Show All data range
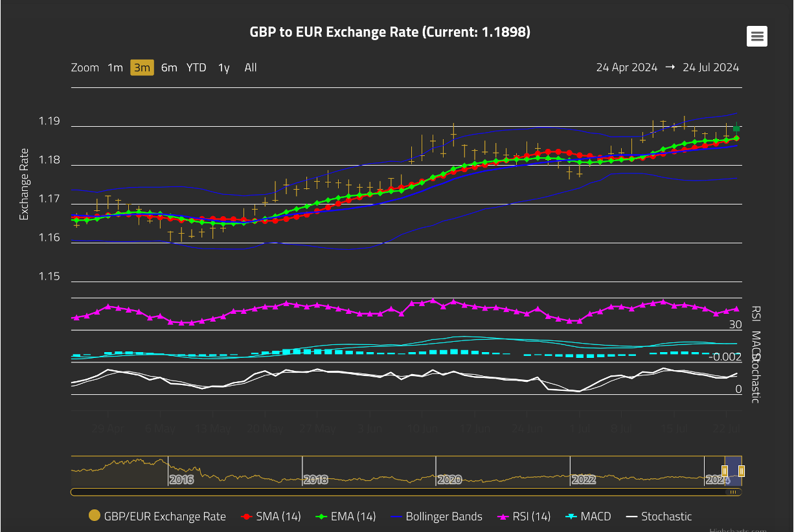The height and width of the screenshot is (532, 794). click(x=251, y=67)
